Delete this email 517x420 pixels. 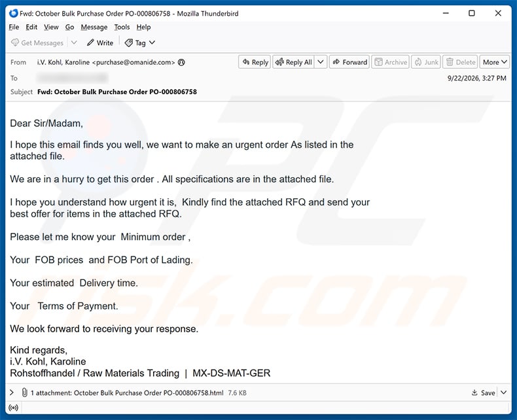pos(461,62)
